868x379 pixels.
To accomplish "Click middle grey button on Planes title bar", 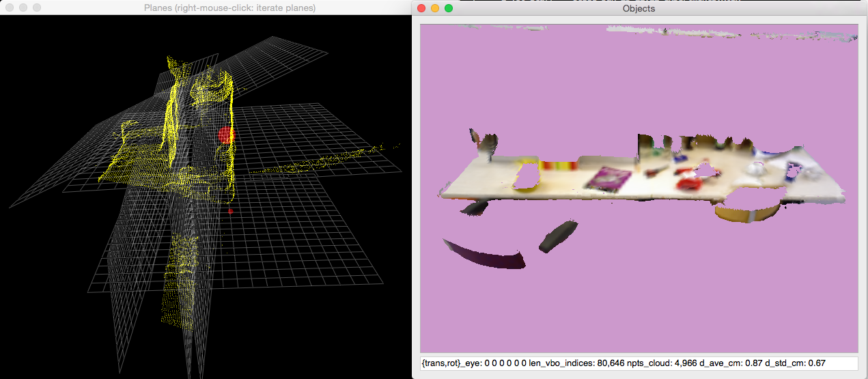I will click(x=23, y=8).
